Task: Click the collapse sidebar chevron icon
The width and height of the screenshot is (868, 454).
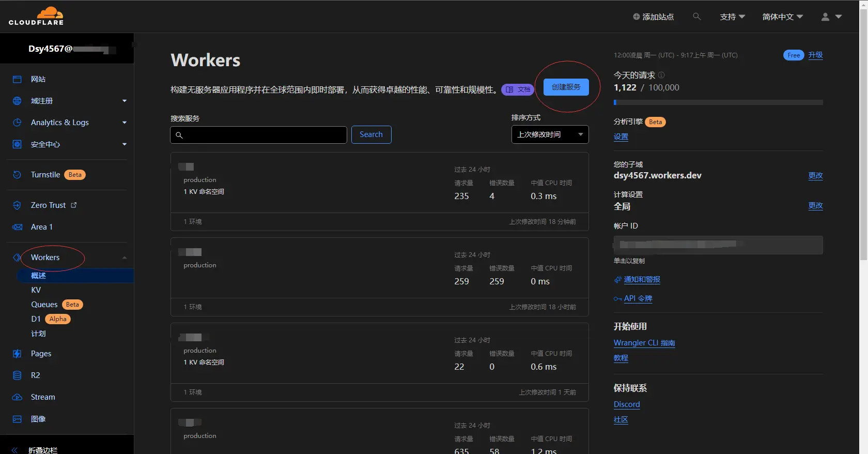Action: click(x=14, y=450)
